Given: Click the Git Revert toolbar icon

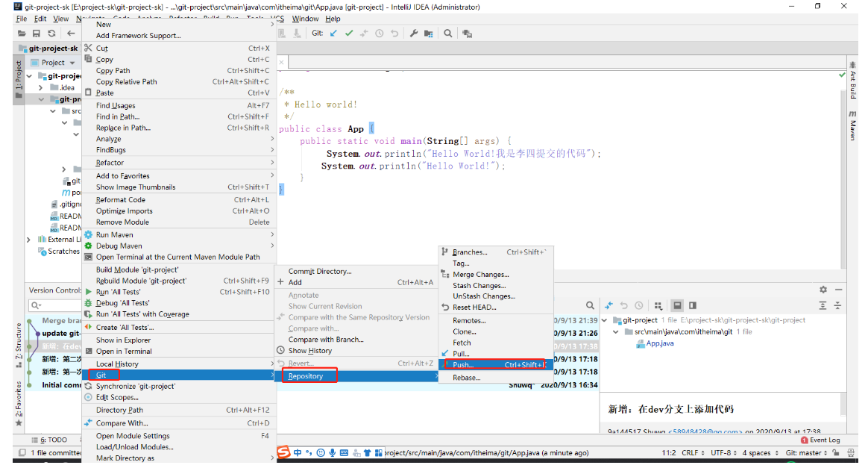Looking at the screenshot, I should pyautogui.click(x=394, y=34).
